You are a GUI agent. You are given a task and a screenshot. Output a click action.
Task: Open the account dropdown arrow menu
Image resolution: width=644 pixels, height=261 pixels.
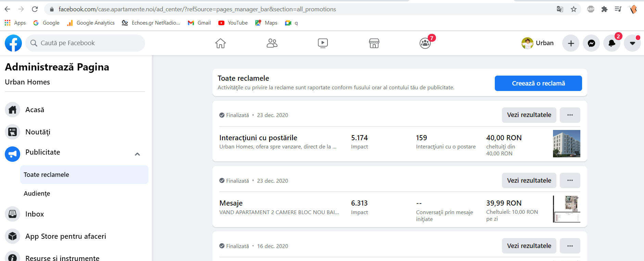coord(632,43)
